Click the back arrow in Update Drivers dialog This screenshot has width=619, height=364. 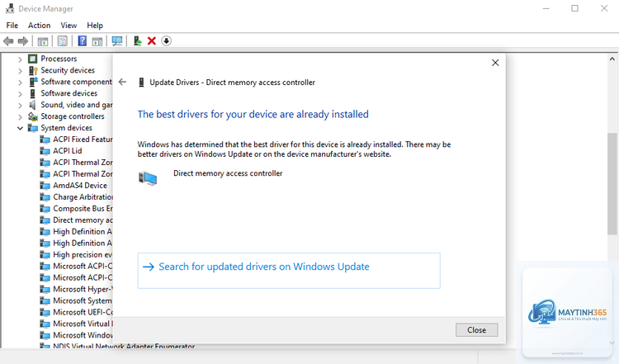(x=122, y=82)
